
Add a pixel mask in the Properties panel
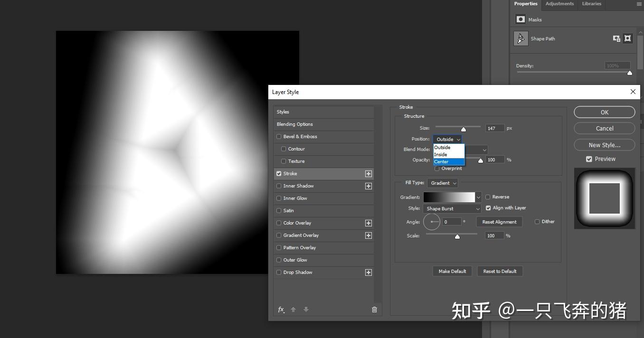click(x=616, y=38)
